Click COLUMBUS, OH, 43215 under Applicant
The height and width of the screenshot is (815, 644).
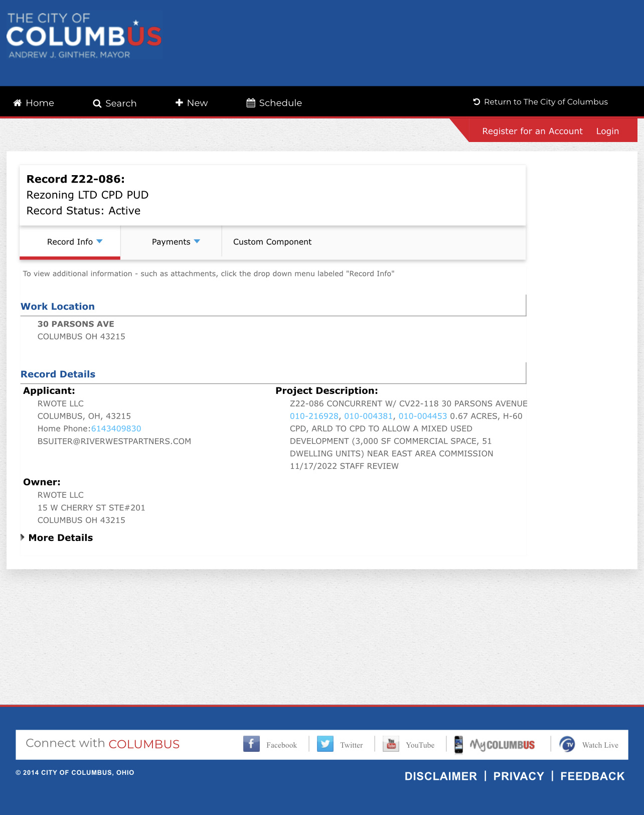tap(84, 416)
